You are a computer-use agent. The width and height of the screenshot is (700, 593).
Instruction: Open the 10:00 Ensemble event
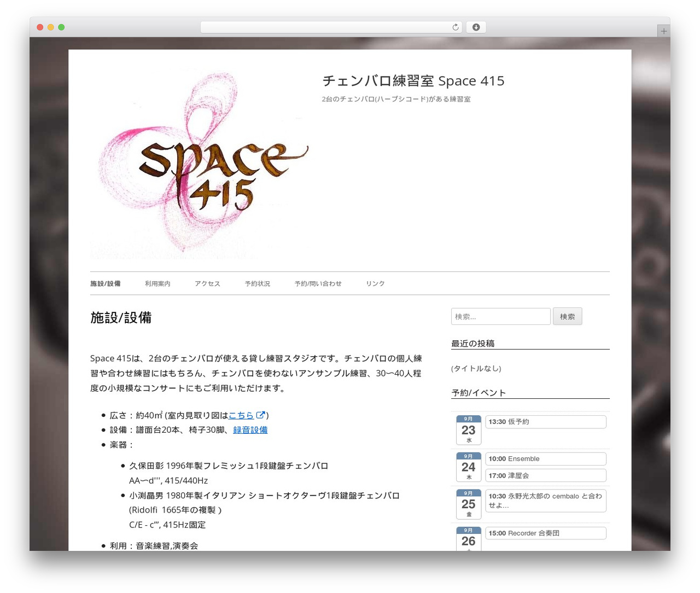coord(546,459)
